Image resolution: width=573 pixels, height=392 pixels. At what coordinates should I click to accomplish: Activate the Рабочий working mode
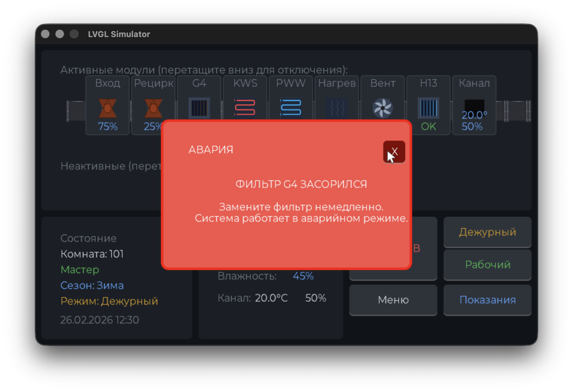(x=487, y=265)
